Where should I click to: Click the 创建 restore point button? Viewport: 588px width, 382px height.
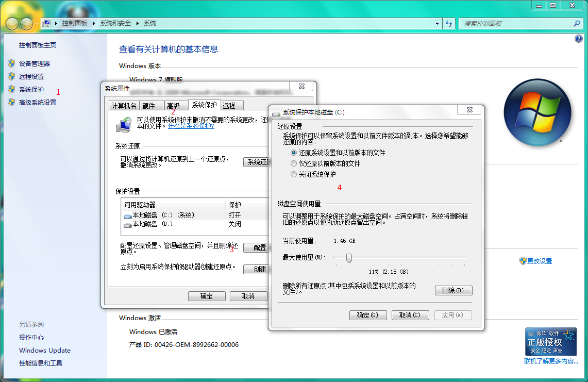(x=256, y=269)
